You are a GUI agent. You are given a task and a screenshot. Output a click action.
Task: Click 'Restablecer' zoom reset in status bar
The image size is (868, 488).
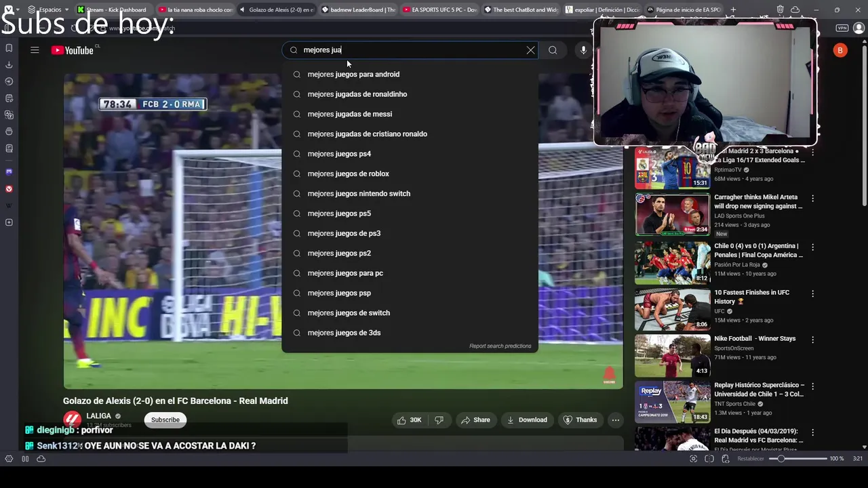[751, 459]
